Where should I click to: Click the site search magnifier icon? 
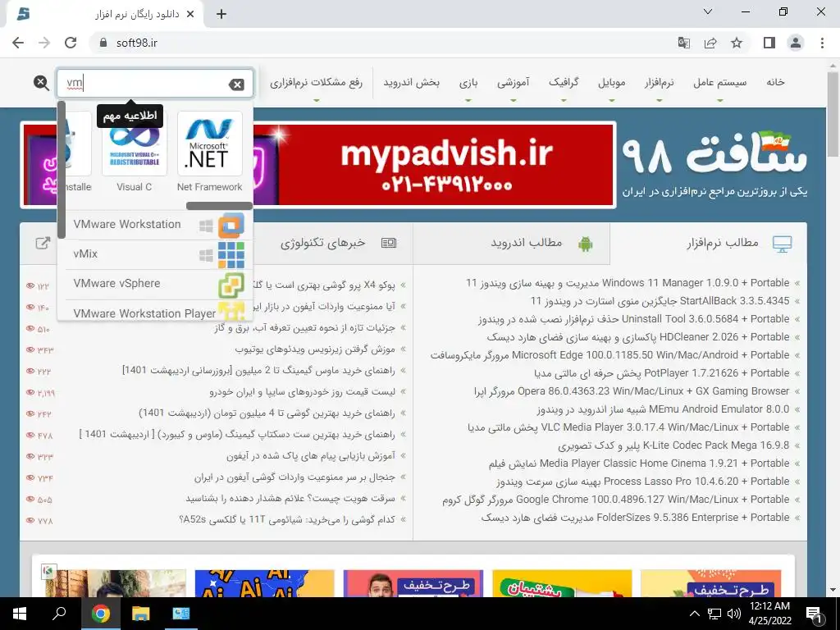(x=41, y=83)
